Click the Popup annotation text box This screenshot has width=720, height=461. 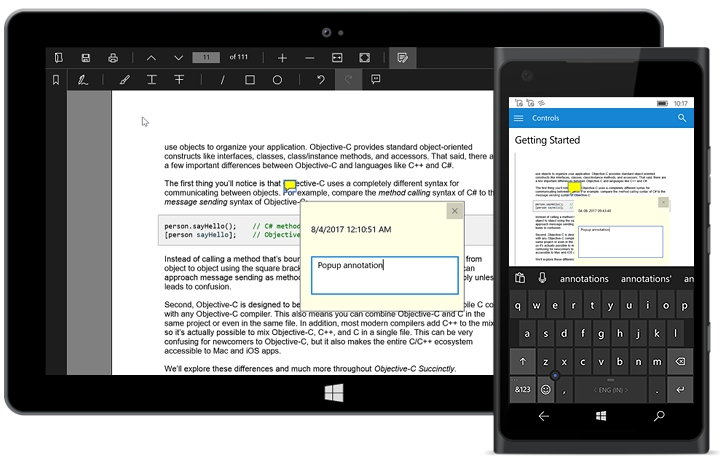tap(384, 274)
